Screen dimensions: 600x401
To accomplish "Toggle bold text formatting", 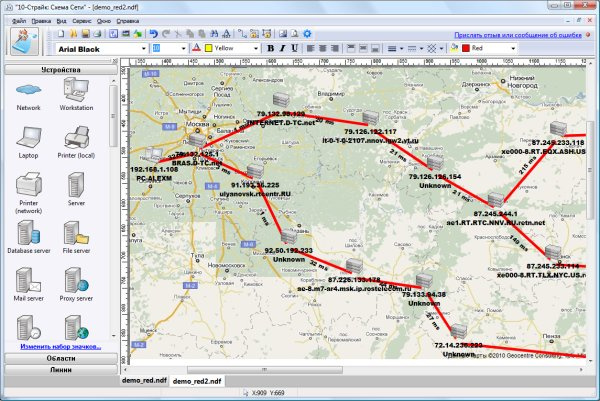I will pyautogui.click(x=270, y=47).
